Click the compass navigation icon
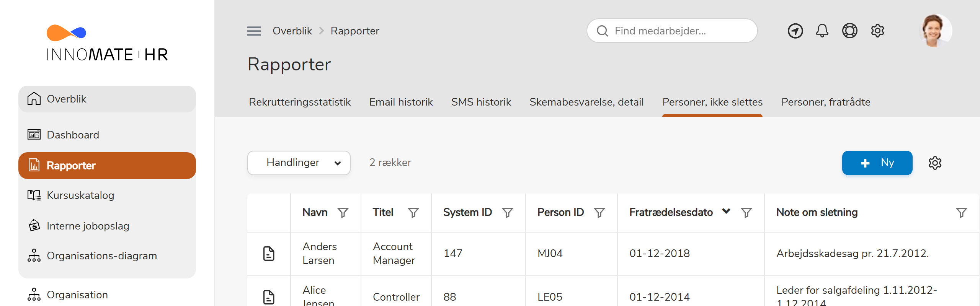The image size is (980, 306). point(795,31)
